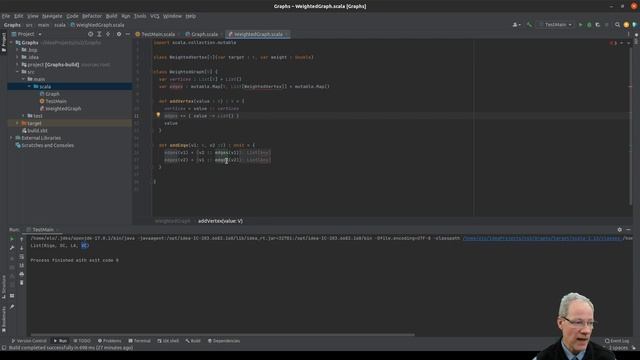Open Event Log button
The height and width of the screenshot is (360, 640).
pos(617,341)
